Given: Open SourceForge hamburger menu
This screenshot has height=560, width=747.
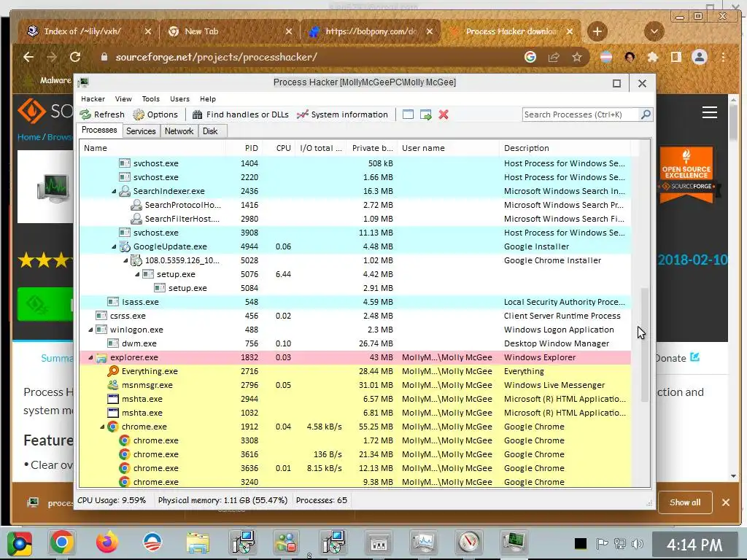Looking at the screenshot, I should tap(709, 112).
